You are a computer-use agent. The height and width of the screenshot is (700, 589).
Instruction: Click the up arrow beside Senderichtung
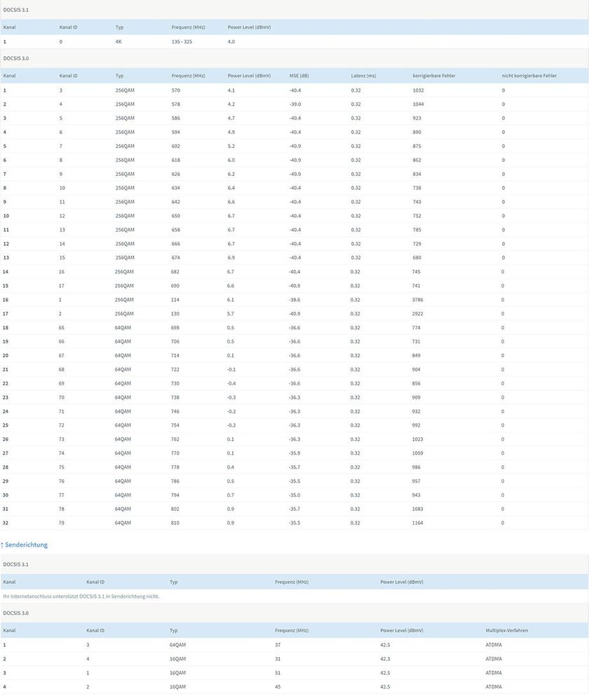2,544
